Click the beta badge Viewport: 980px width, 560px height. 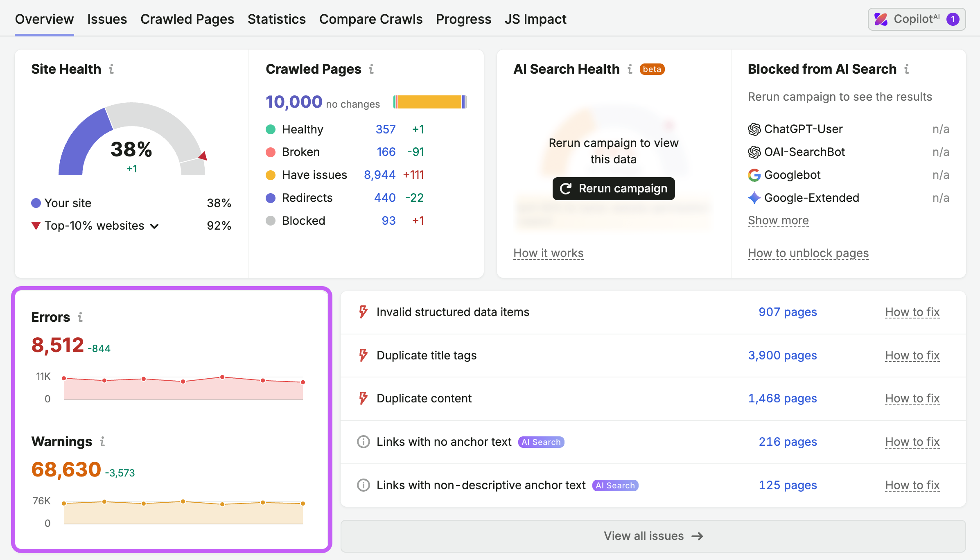click(652, 69)
